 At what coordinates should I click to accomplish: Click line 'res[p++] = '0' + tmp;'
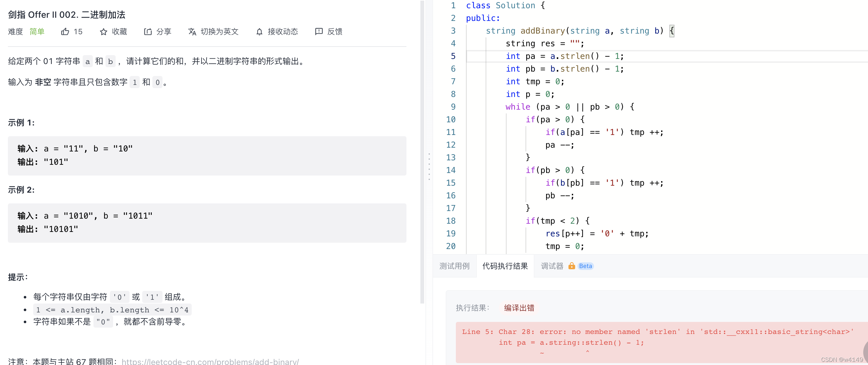click(x=597, y=234)
